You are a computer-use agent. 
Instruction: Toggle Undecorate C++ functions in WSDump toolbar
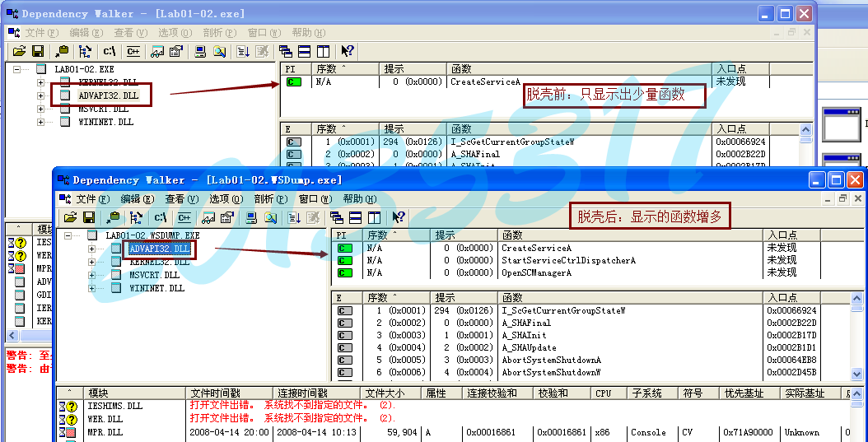click(184, 217)
